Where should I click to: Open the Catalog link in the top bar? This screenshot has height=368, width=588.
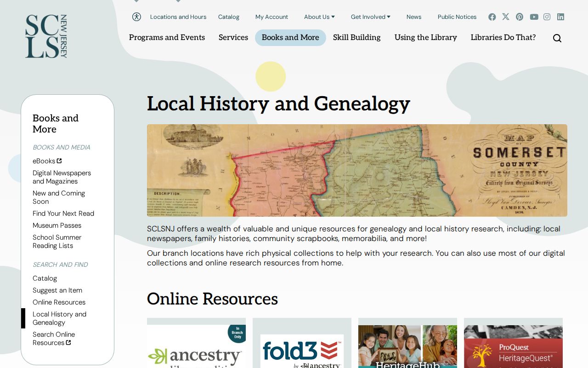229,17
